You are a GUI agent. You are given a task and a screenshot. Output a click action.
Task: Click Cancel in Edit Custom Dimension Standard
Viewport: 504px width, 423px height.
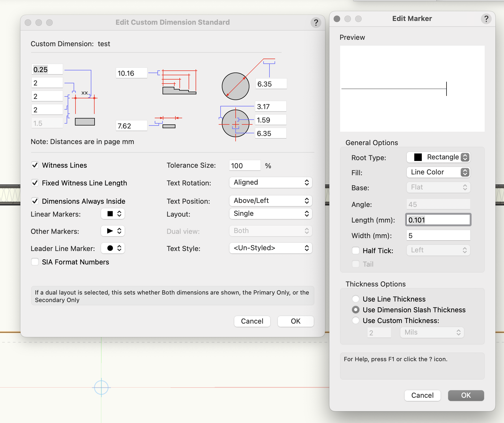coord(252,321)
